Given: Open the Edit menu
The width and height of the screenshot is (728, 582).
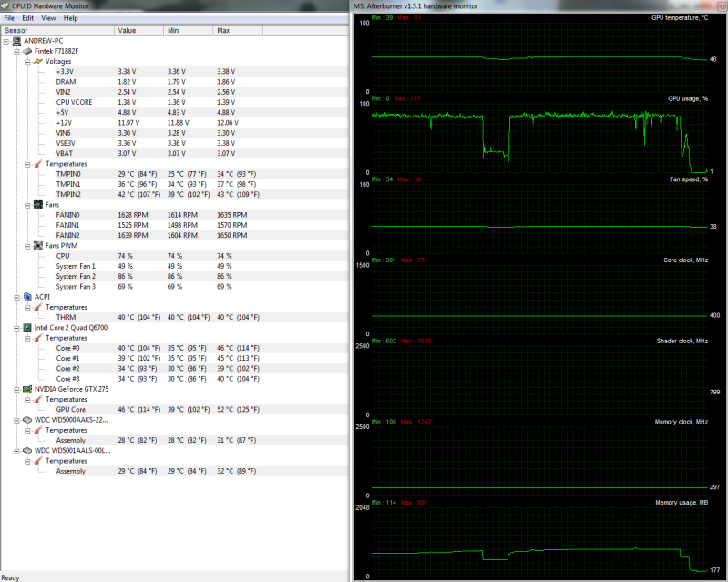Looking at the screenshot, I should [28, 18].
